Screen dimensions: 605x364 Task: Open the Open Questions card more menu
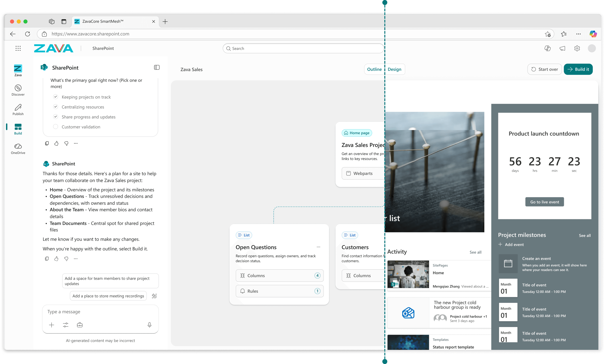318,247
